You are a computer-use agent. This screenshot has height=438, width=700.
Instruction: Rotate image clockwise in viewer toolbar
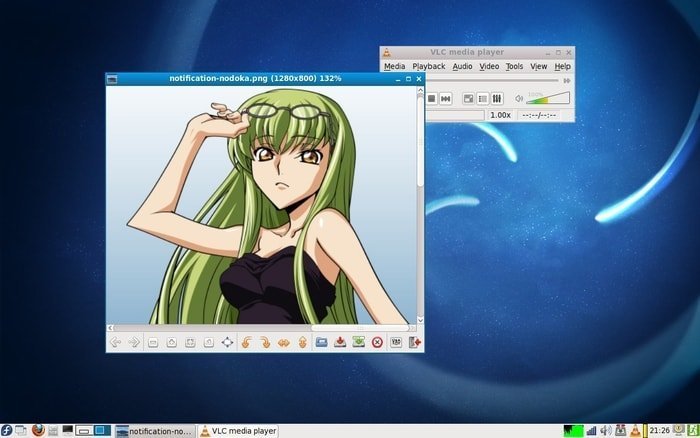(265, 342)
